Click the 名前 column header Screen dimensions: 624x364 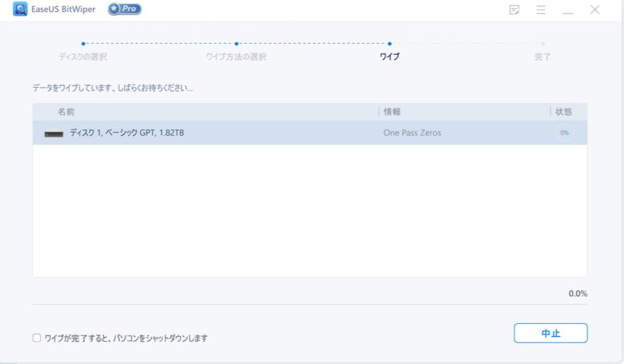pos(66,112)
